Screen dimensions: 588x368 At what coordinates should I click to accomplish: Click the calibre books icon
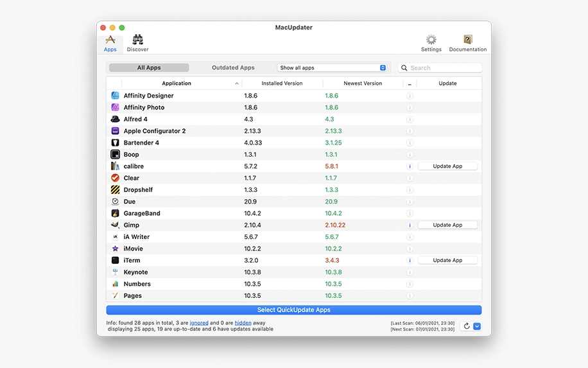pos(115,166)
